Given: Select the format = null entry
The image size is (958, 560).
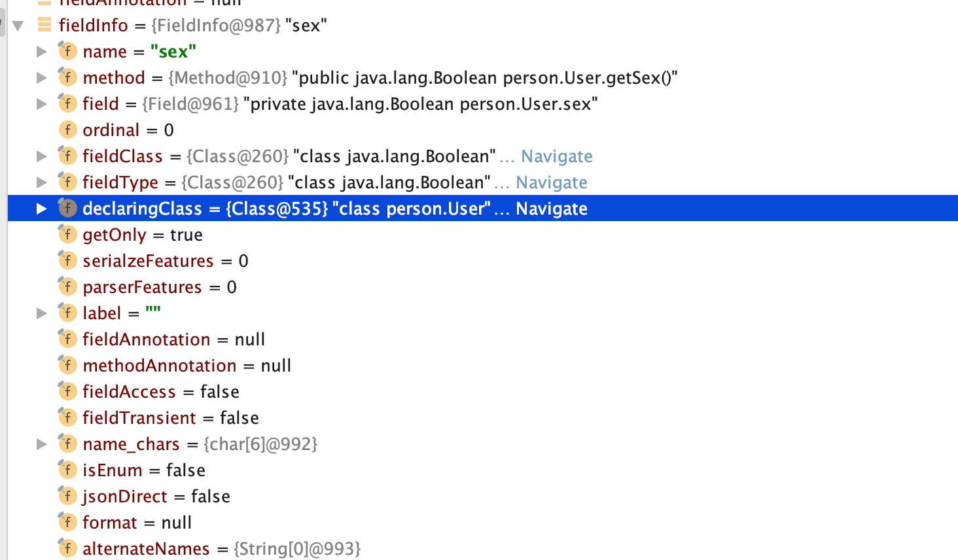Looking at the screenshot, I should click(x=137, y=523).
